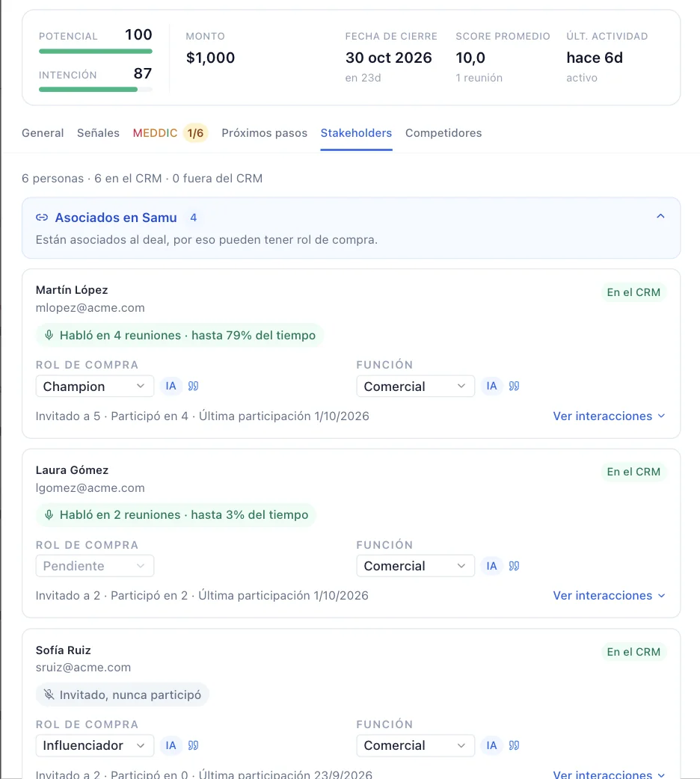Expand Ver interacciones for Sofía Ruiz
The height and width of the screenshot is (779, 700).
tap(609, 774)
